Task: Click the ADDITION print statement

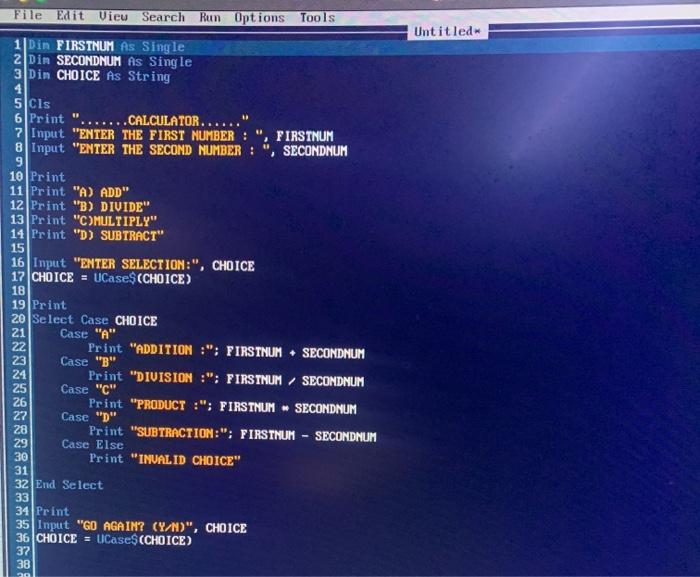Action: coord(226,351)
